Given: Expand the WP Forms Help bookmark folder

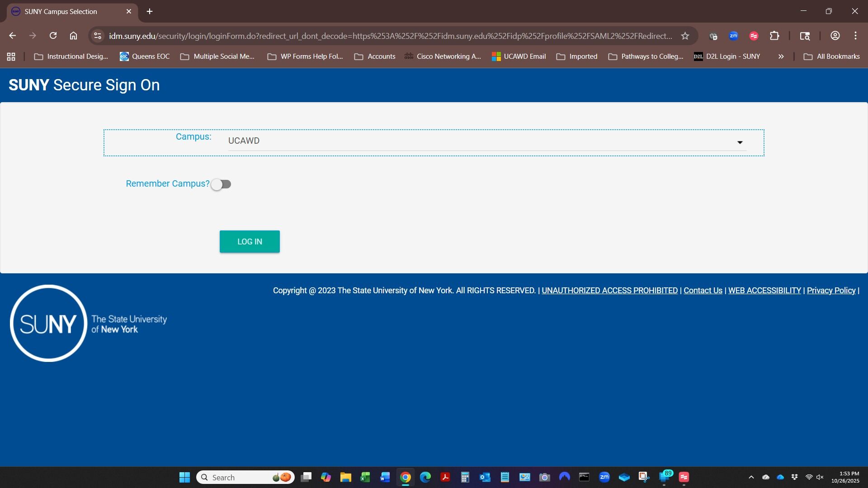Looking at the screenshot, I should tap(305, 56).
